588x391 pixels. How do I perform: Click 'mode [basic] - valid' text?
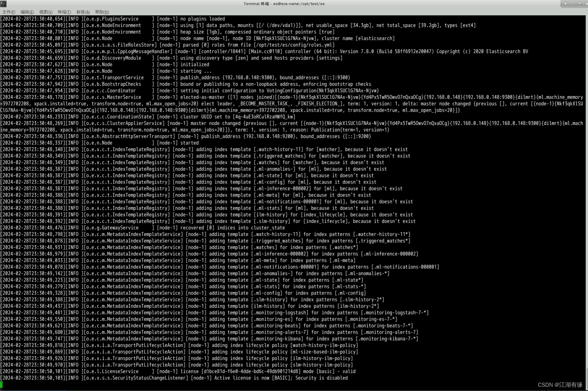click(x=329, y=372)
